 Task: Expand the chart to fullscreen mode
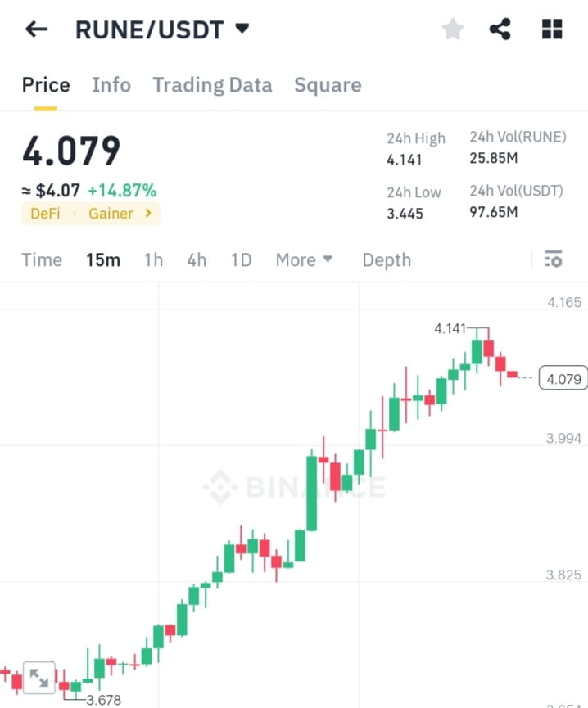click(38, 677)
